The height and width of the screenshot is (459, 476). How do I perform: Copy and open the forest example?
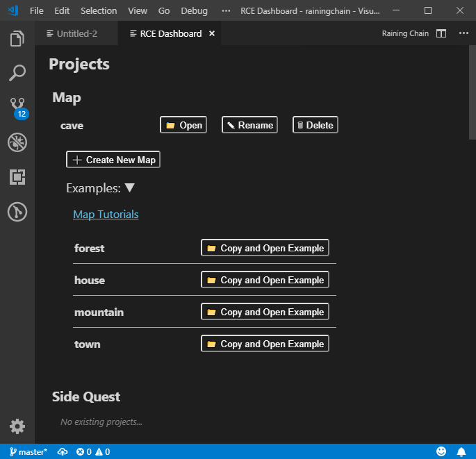point(265,247)
